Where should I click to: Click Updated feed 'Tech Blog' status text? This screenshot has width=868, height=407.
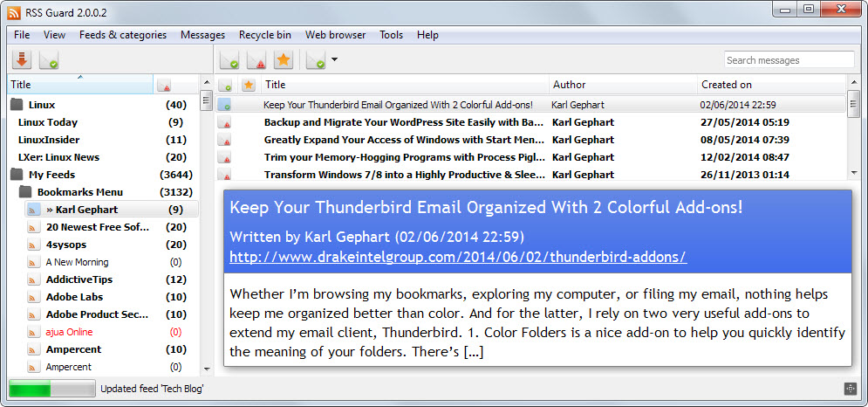[x=152, y=390]
